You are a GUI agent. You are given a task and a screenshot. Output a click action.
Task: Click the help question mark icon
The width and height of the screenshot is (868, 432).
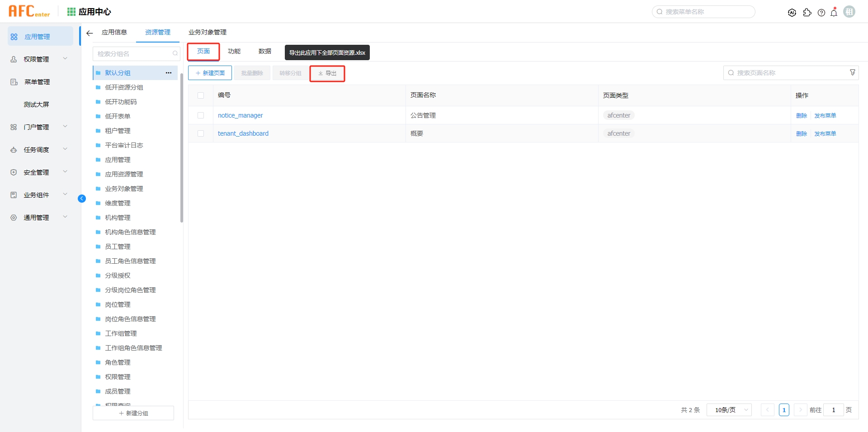coord(821,13)
